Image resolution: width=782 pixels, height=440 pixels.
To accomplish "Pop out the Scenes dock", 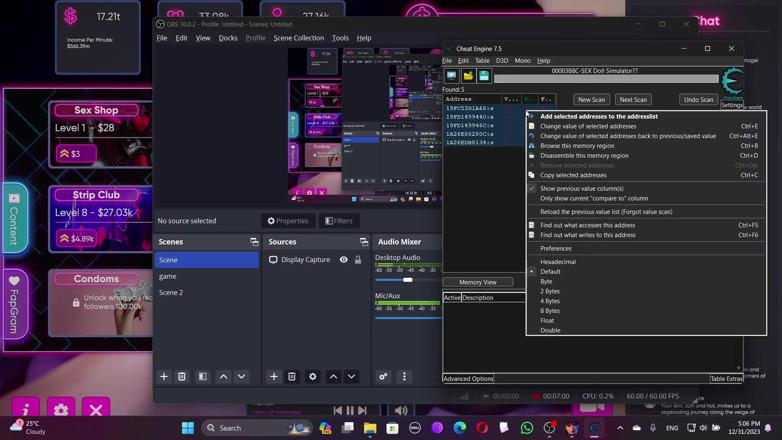I will tap(254, 242).
